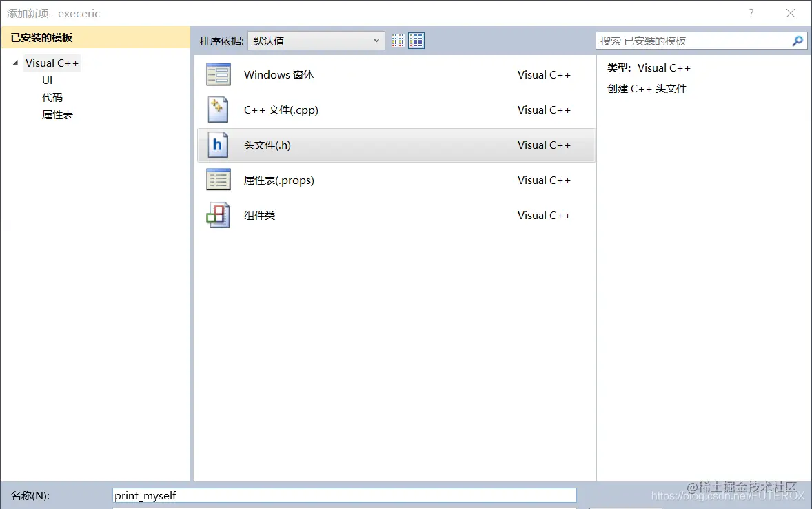Click the 属性表(.props) template icon
Screen dimensions: 812x509
point(218,180)
